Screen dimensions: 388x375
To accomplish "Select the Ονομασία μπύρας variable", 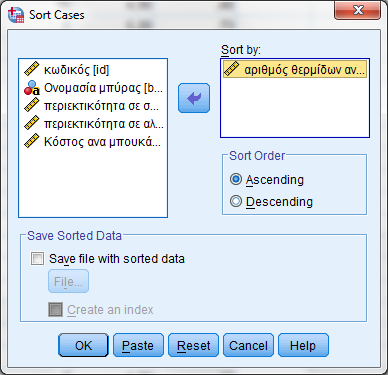I will [x=93, y=87].
